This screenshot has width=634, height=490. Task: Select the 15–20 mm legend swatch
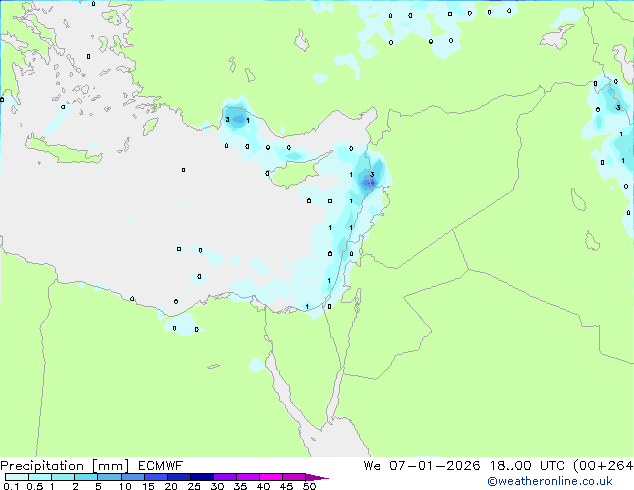[x=155, y=477]
